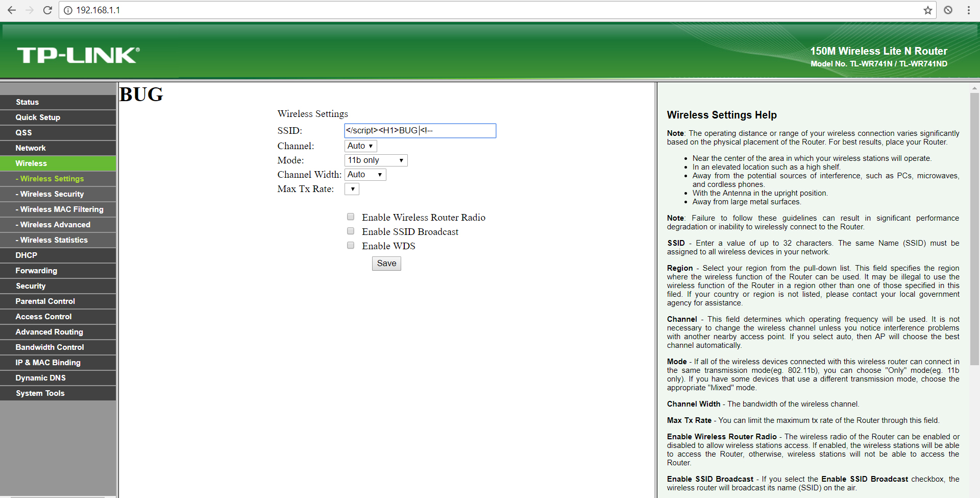Screen dimensions: 980x498
Task: Enable Wireless Router Radio checkbox
Action: click(x=351, y=217)
